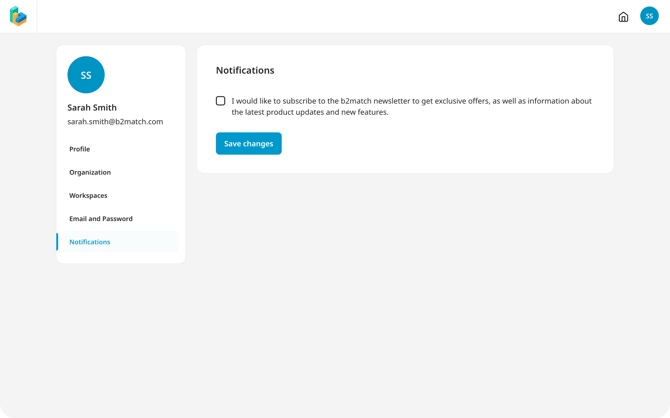
Task: Open the Profile section in sidebar
Action: [x=80, y=149]
